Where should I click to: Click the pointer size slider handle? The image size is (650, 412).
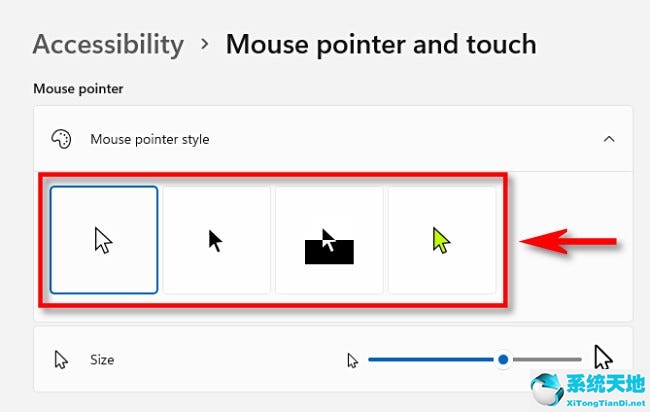point(504,359)
